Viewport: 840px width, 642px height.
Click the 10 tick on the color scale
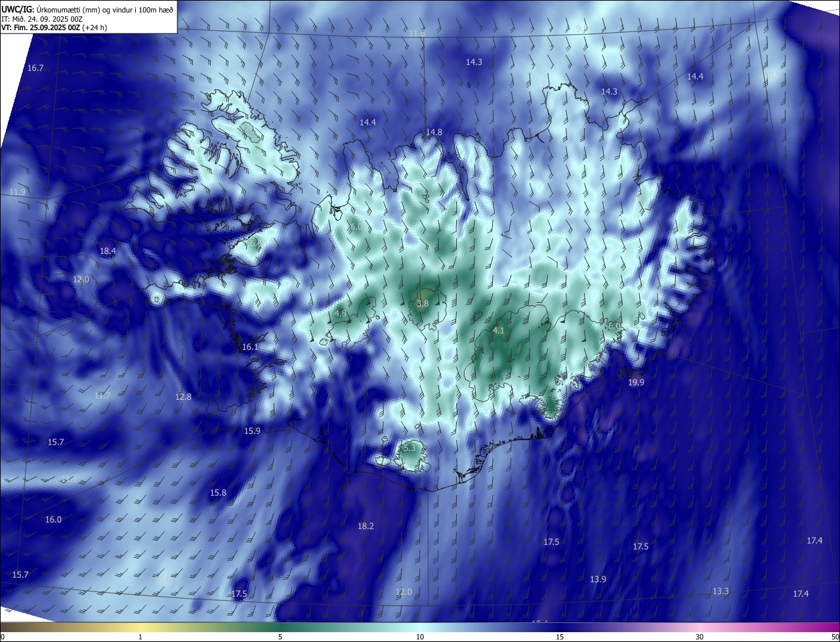(420, 637)
